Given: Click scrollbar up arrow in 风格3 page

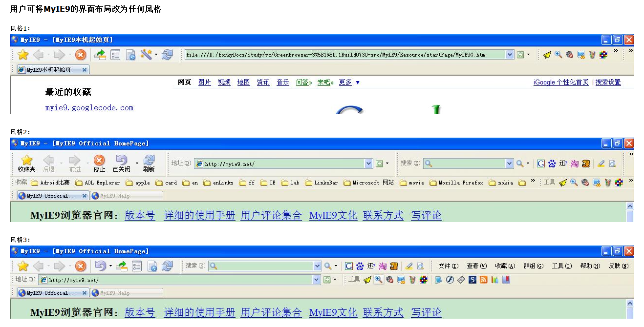Looking at the screenshot, I should 630,304.
